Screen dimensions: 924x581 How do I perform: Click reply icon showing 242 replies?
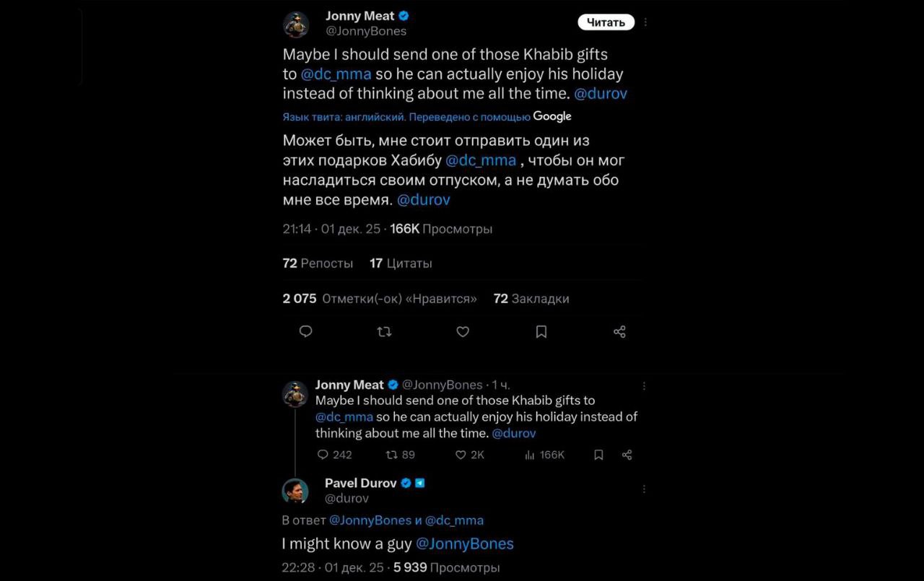click(x=323, y=455)
